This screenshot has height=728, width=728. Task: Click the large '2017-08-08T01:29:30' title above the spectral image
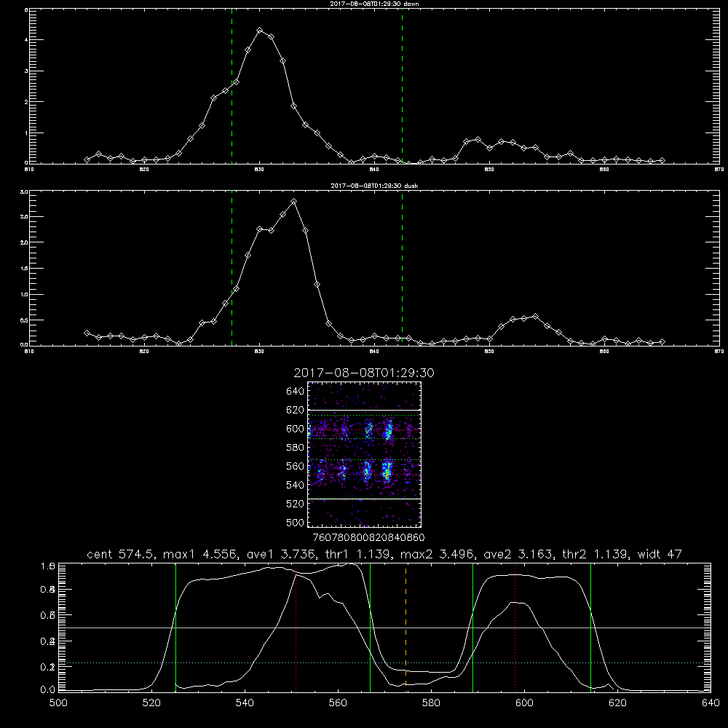[364, 373]
